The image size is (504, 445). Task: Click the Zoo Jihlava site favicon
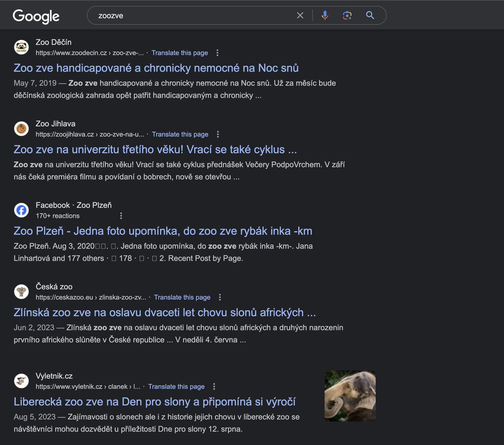point(21,129)
